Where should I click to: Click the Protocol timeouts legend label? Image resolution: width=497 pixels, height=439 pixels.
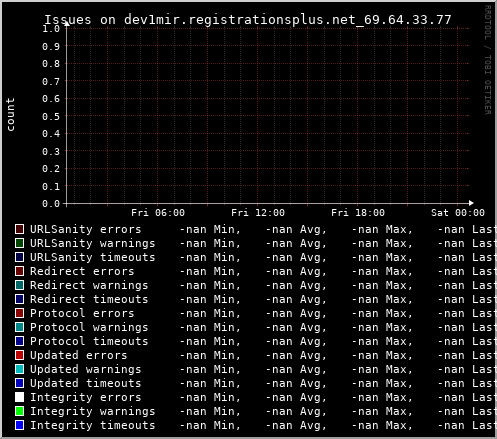89,341
